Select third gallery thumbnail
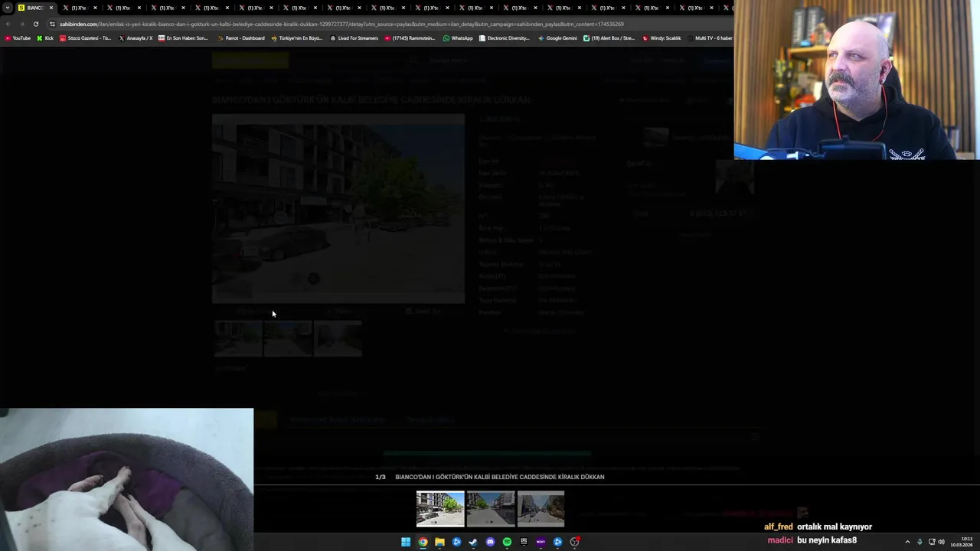 (x=541, y=509)
